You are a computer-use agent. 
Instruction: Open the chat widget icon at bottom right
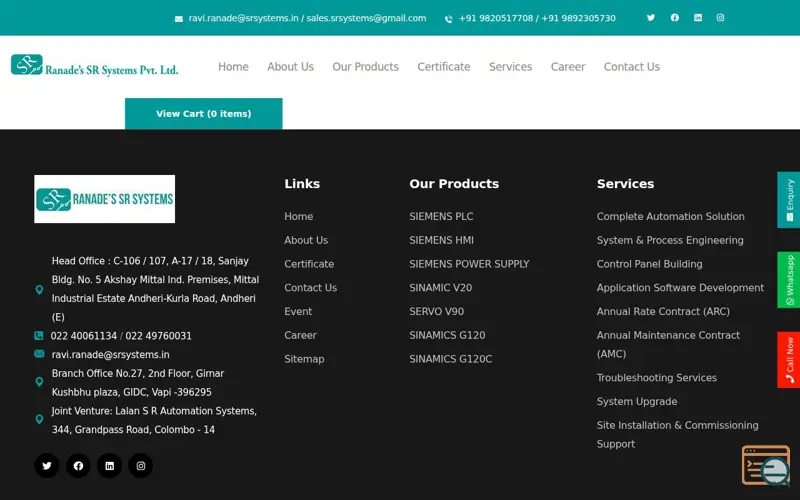(766, 465)
